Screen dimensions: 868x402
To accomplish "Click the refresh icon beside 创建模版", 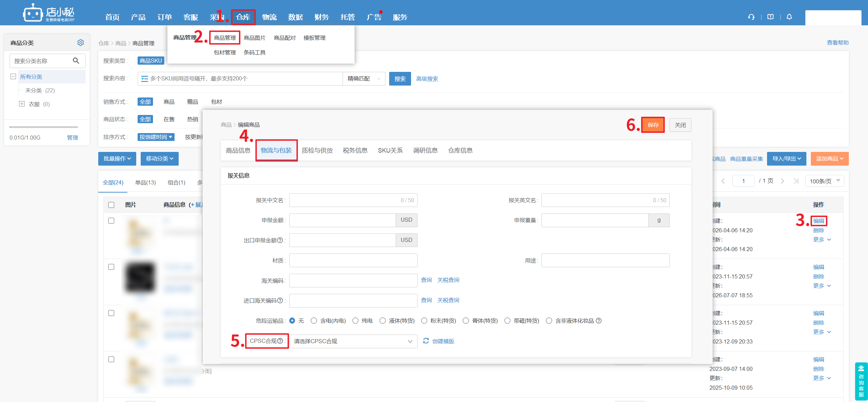I will 426,341.
